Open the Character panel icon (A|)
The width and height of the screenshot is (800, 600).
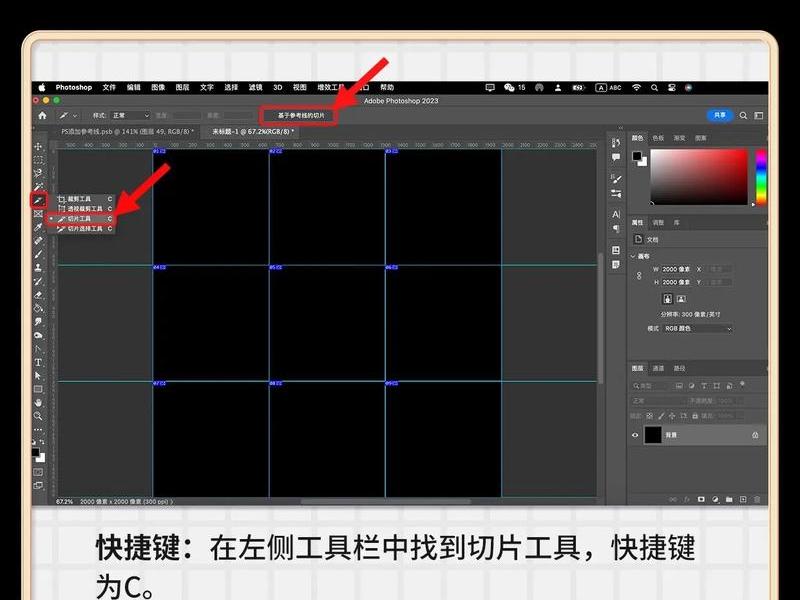click(x=616, y=214)
